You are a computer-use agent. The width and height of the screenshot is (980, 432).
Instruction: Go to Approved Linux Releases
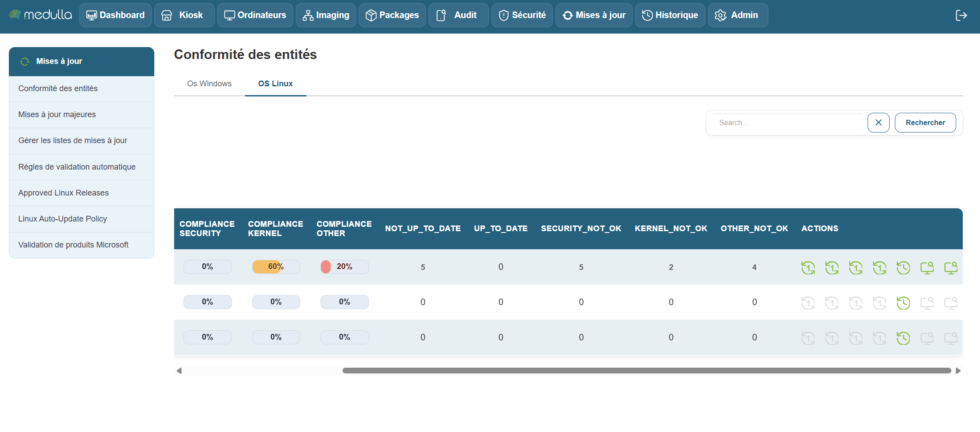click(63, 193)
